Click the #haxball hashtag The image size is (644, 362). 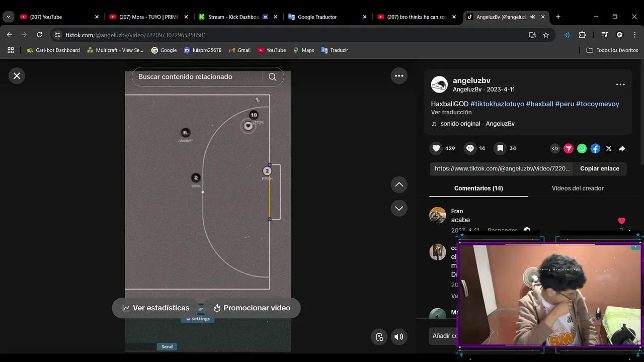tap(539, 104)
